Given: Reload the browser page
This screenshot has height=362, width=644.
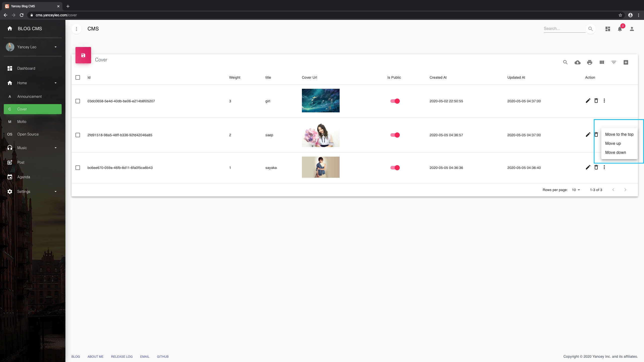Looking at the screenshot, I should pos(22,15).
